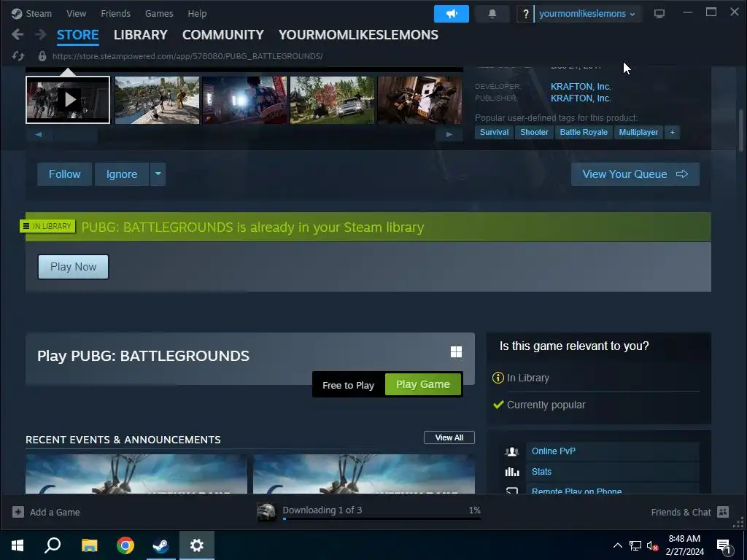Click the download progress bar
The width and height of the screenshot is (747, 560).
pos(382,518)
